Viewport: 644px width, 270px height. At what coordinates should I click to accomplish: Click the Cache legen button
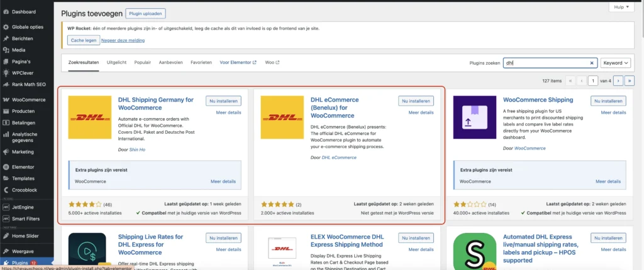tap(84, 40)
